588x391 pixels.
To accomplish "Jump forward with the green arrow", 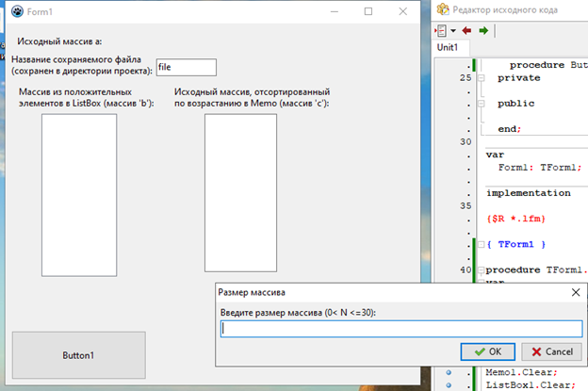I will 483,30.
